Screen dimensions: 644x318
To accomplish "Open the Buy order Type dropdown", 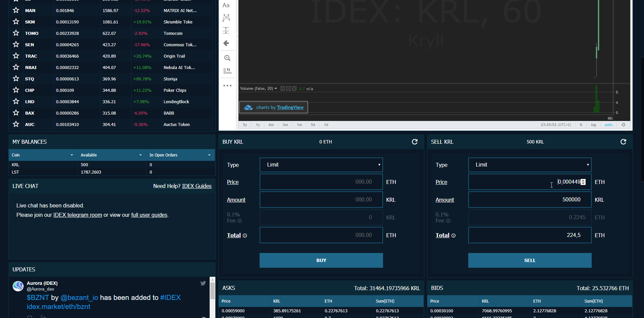I will click(321, 165).
